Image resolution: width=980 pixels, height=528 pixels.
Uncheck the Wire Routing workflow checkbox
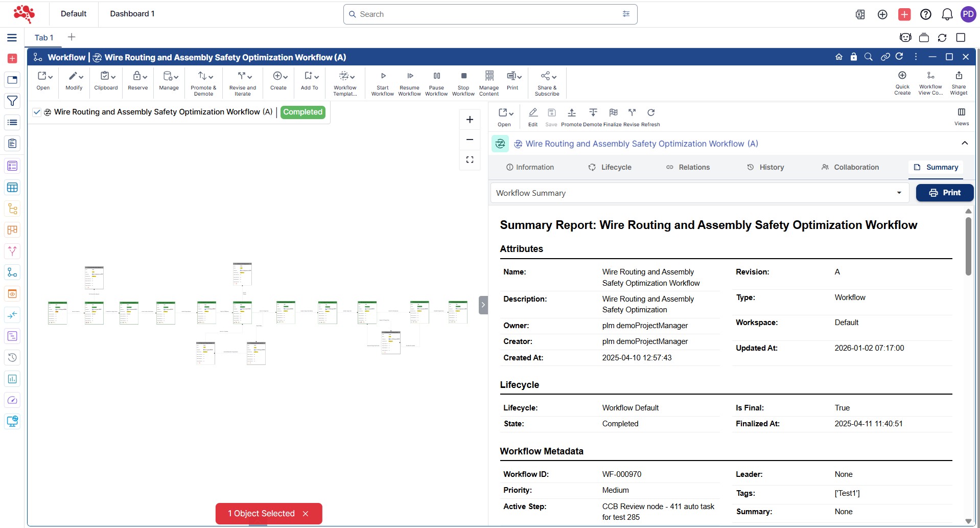click(x=37, y=112)
